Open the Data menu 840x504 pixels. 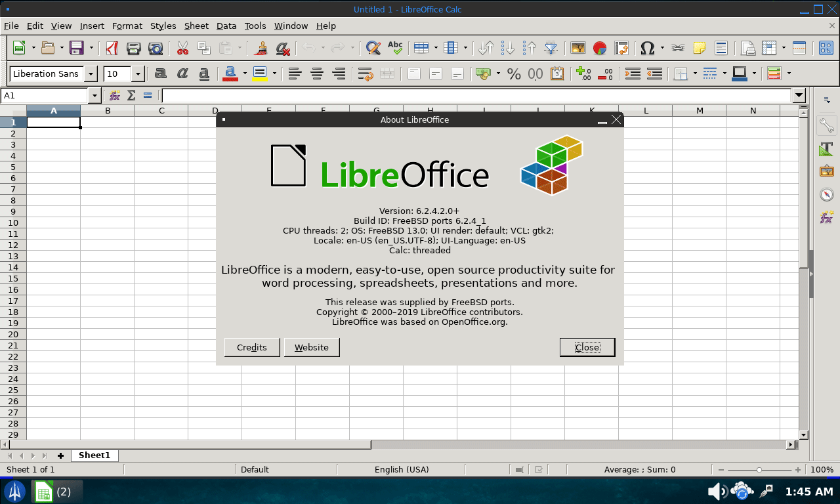point(226,26)
